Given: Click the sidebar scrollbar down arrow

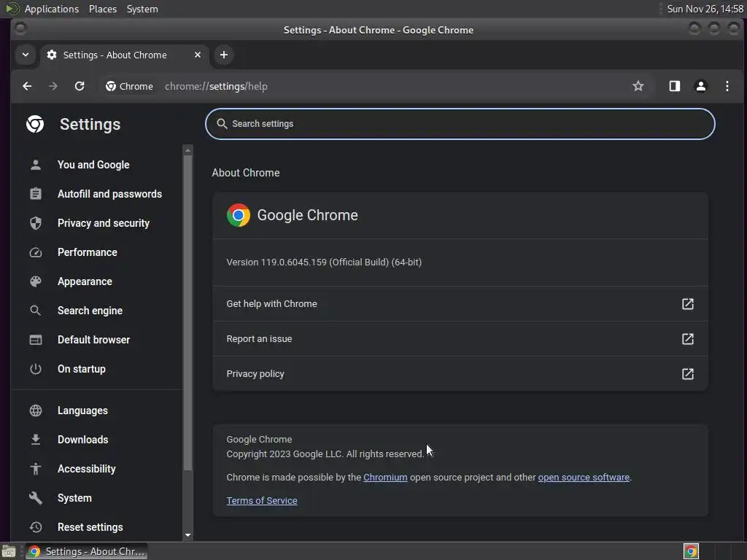Looking at the screenshot, I should (x=187, y=535).
